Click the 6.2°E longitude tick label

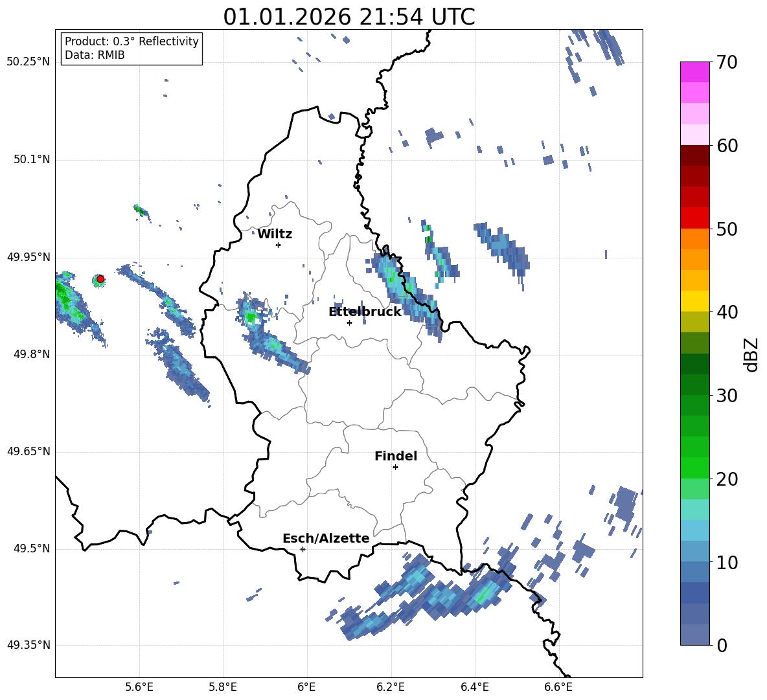coord(391,687)
